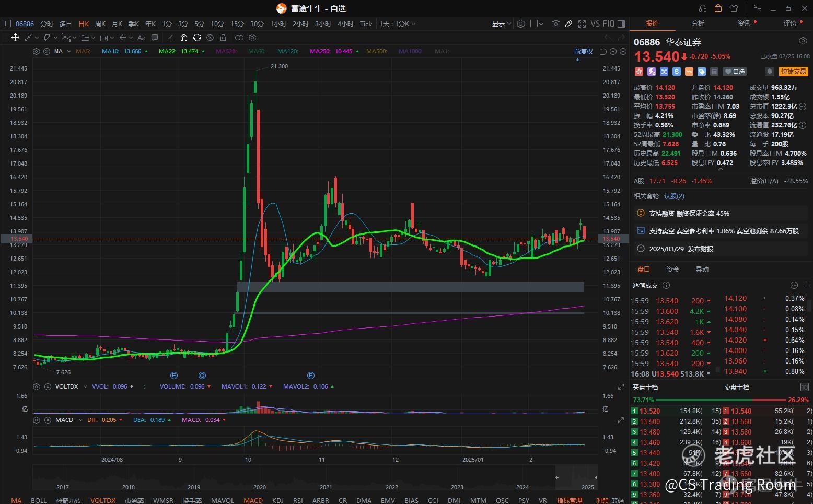The height and width of the screenshot is (504, 813).
Task: Expand the 显示 display dropdown
Action: coord(501,24)
